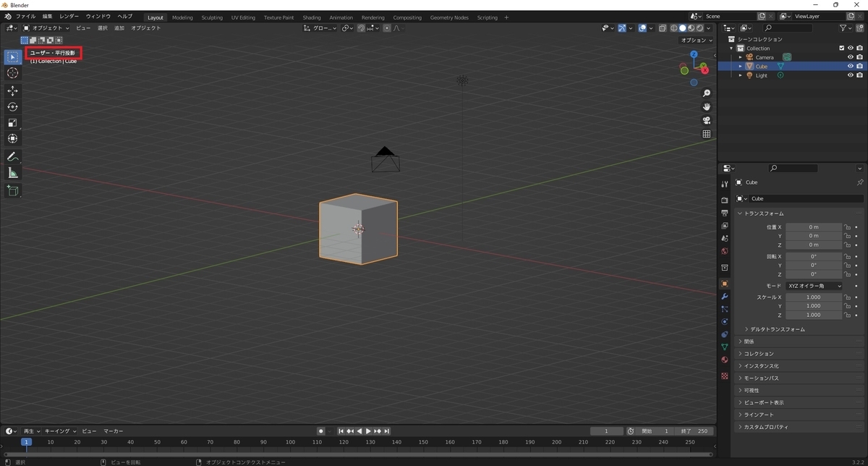Image resolution: width=868 pixels, height=466 pixels.
Task: Expand the 関係 panel
Action: click(799, 342)
